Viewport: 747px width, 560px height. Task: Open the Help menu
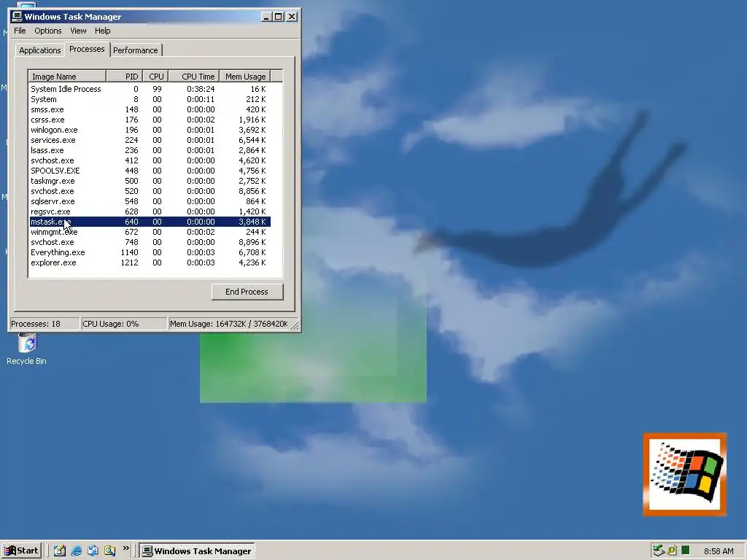coord(102,31)
